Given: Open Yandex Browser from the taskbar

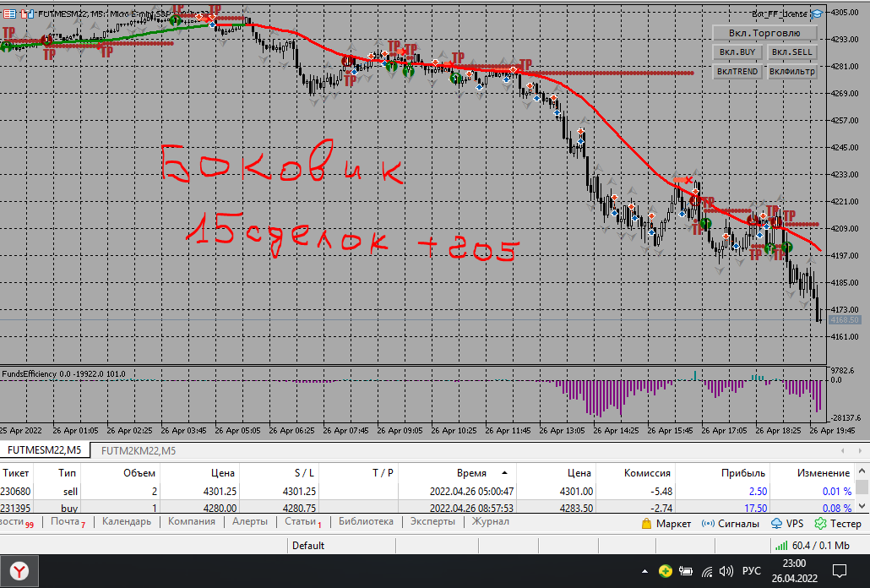Looking at the screenshot, I should [19, 571].
